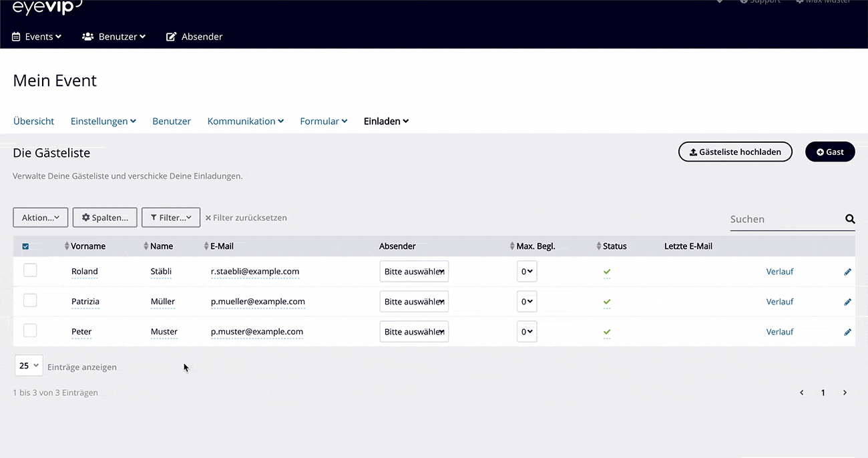
Task: Select the checkbox for Roland Stäbli
Action: tap(30, 270)
